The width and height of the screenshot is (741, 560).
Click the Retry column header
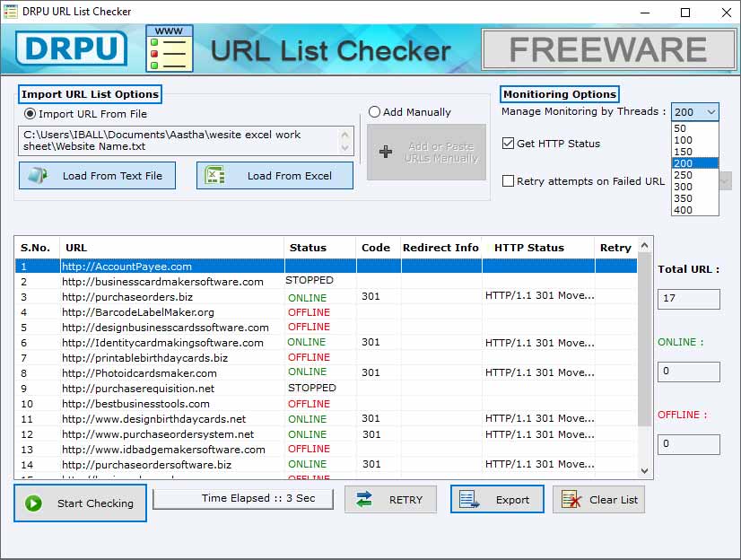point(615,248)
